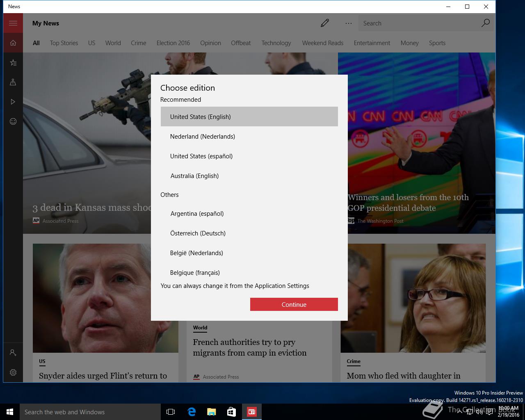The width and height of the screenshot is (525, 420).
Task: Open News app settings gear
Action: point(13,372)
